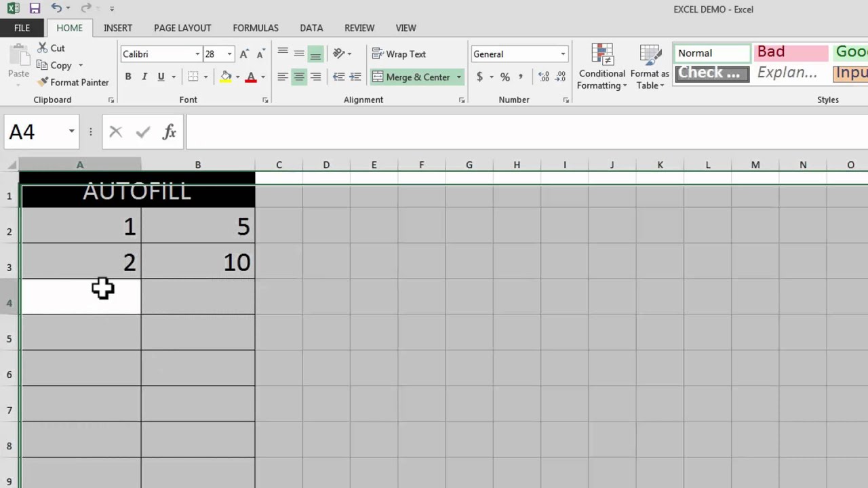Image resolution: width=868 pixels, height=488 pixels.
Task: Toggle Center horizontal alignment
Action: click(x=299, y=77)
